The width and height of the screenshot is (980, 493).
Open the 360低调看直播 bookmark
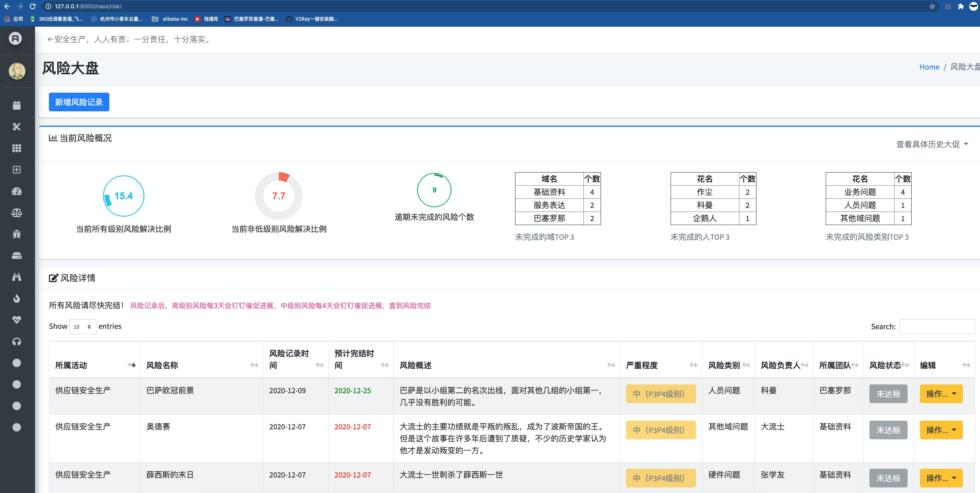tap(56, 19)
